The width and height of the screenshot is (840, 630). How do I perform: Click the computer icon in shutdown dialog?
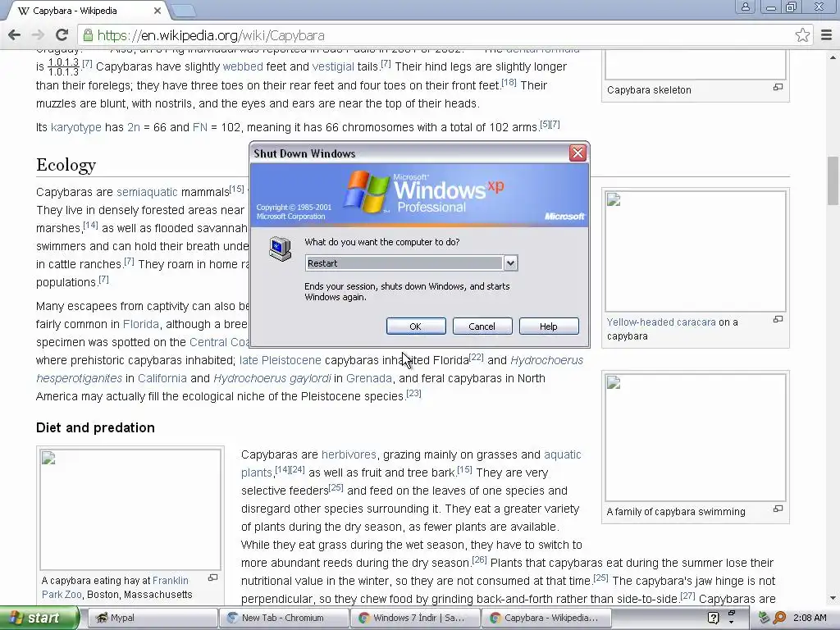(281, 249)
